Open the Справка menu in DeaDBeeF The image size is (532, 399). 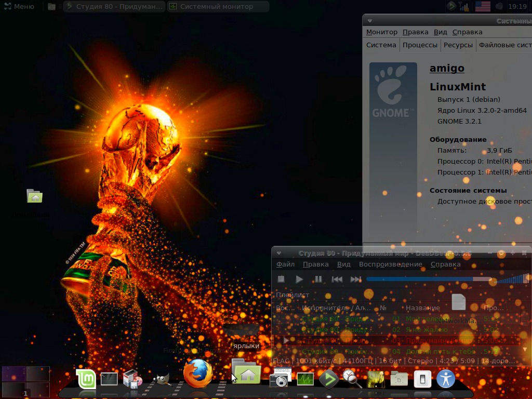coord(445,264)
